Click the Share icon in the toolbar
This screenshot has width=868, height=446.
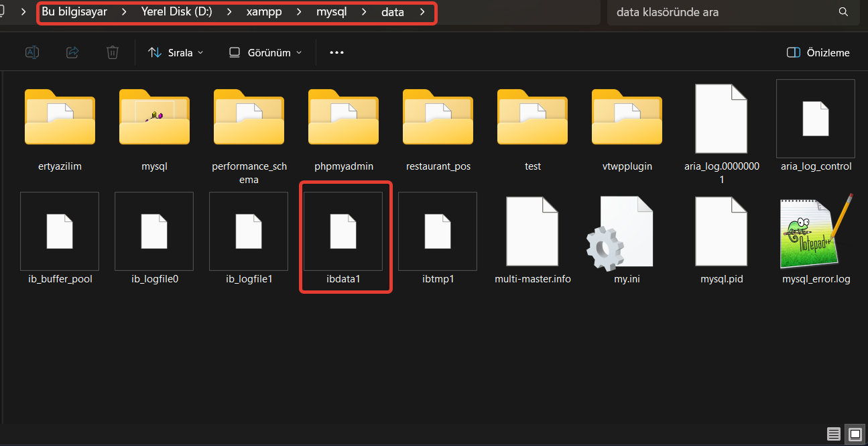(72, 52)
